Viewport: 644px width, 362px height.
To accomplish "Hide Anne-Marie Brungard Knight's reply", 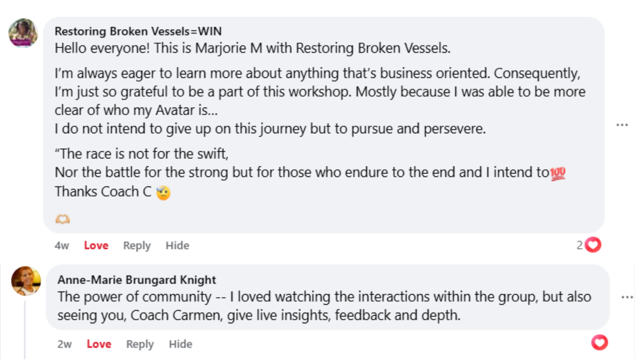I will (x=180, y=344).
